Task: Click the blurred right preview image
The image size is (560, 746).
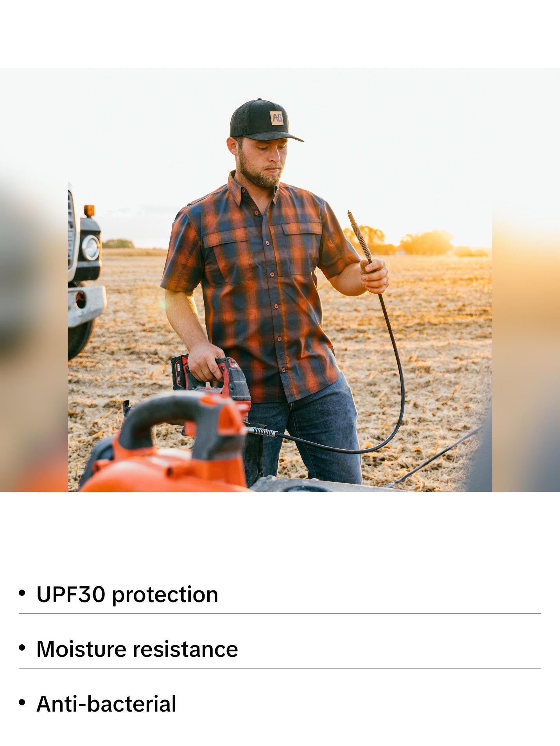Action: click(526, 332)
